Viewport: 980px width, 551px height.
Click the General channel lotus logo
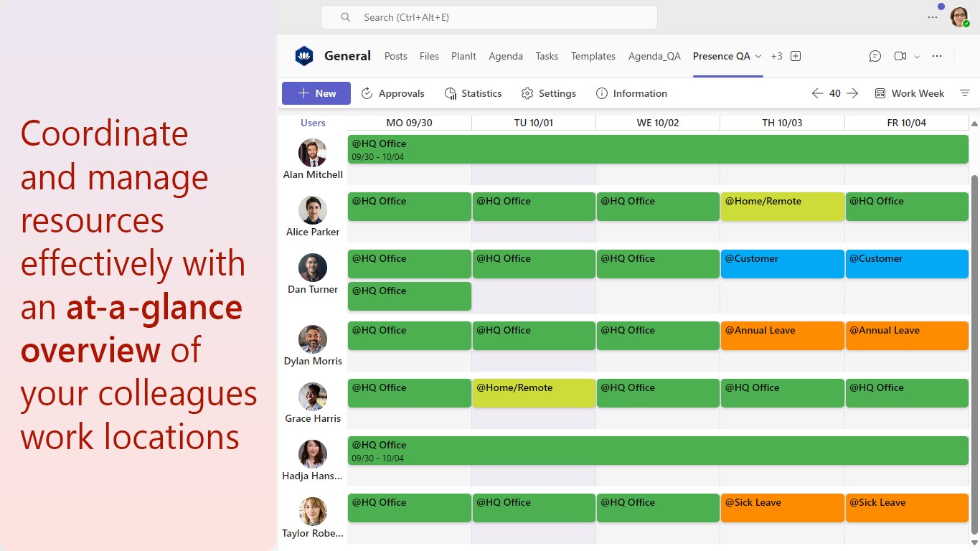tap(304, 56)
